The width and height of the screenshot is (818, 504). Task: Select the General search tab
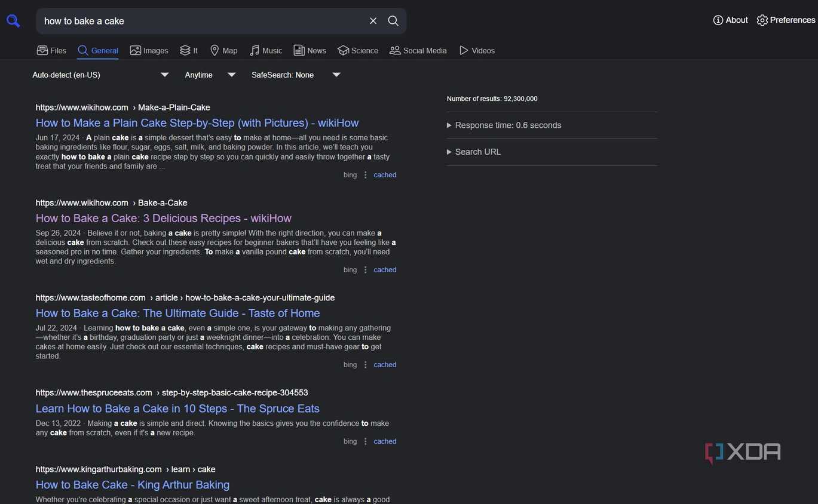point(98,50)
